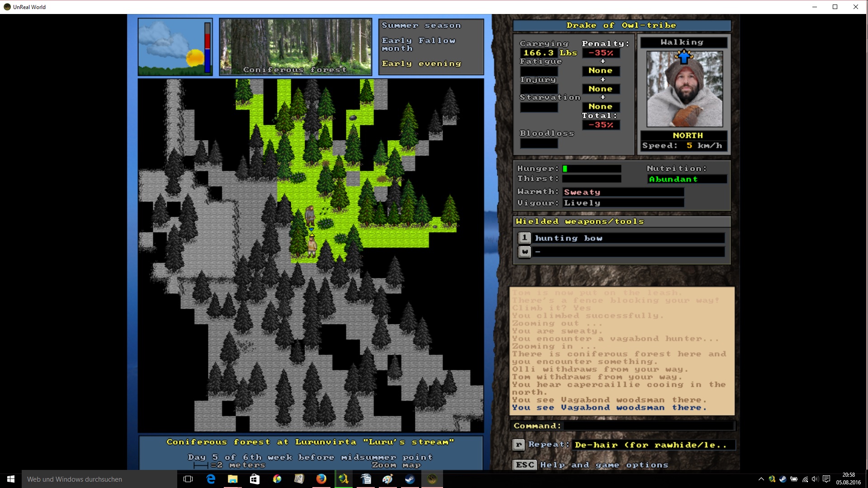Click the blue direction arrow above the portrait
Image resolution: width=868 pixels, height=488 pixels.
(x=684, y=56)
